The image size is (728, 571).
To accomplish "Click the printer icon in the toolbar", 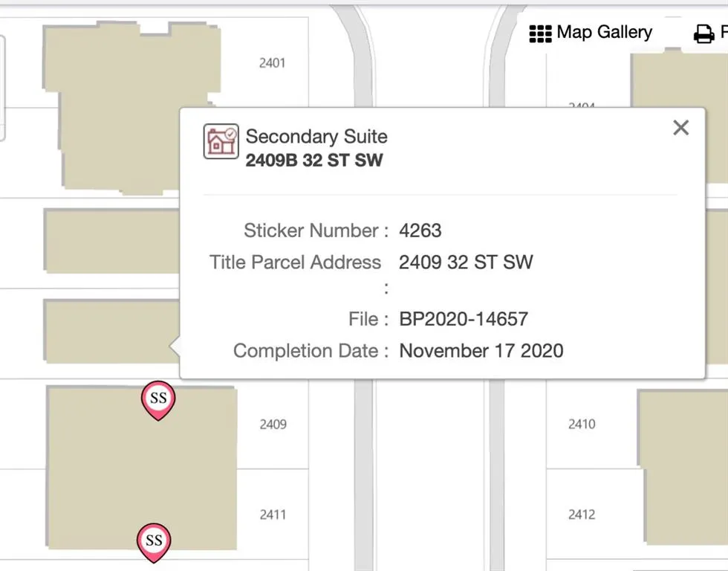I will pyautogui.click(x=703, y=34).
